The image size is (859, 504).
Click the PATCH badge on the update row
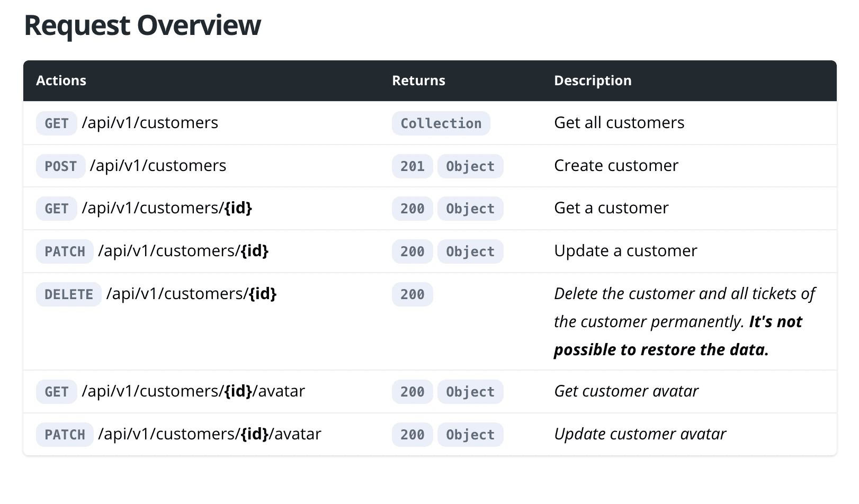[x=64, y=251]
